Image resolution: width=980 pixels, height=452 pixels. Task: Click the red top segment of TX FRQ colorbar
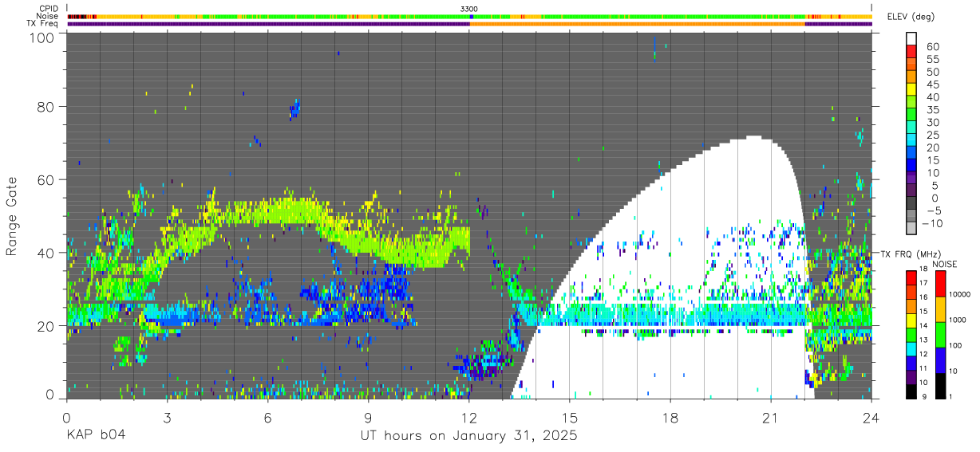click(x=911, y=276)
